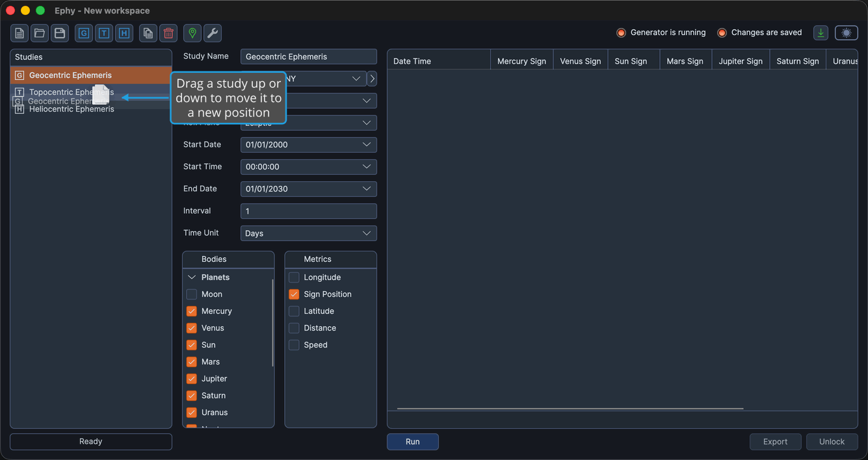Enable the Moon checkbox
The image size is (868, 460).
(192, 294)
